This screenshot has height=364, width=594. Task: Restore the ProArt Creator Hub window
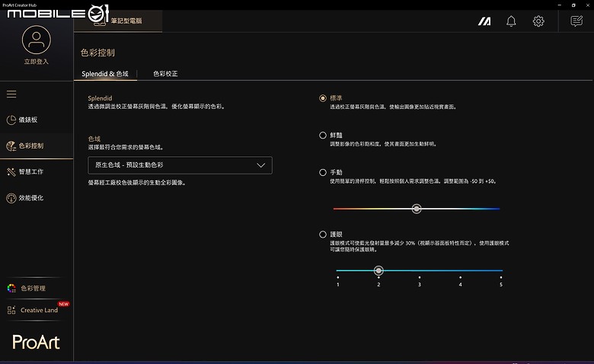pyautogui.click(x=573, y=5)
